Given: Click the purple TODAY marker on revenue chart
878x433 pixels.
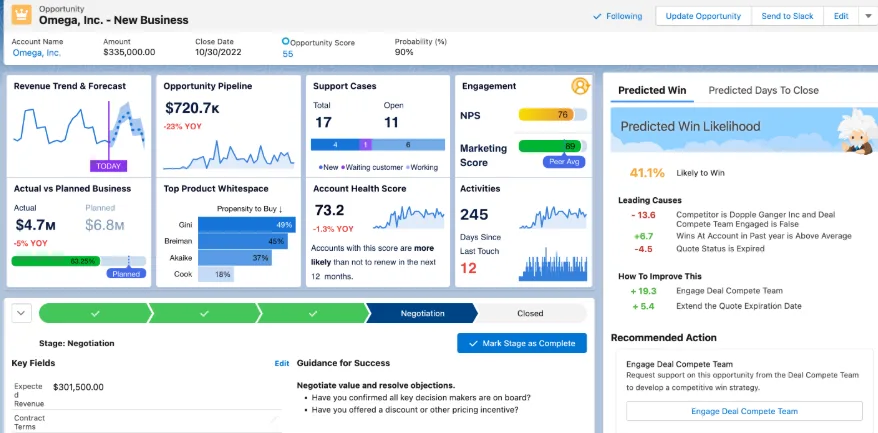Looking at the screenshot, I should click(108, 166).
